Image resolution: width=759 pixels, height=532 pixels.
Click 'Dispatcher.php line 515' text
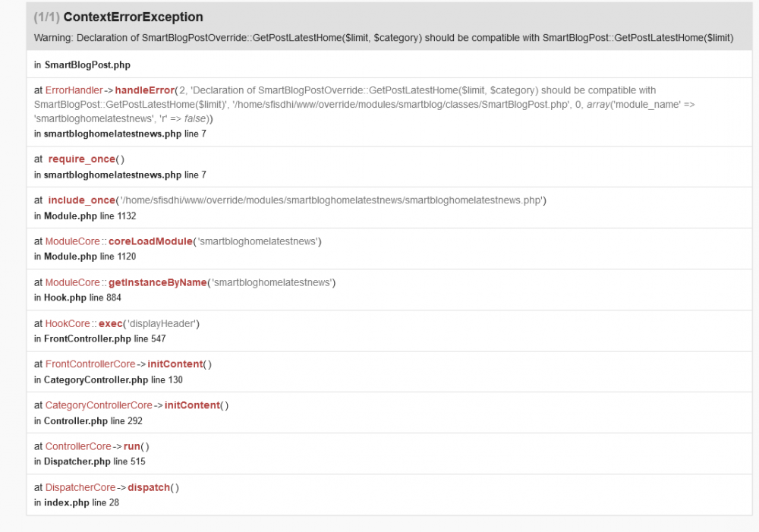tap(94, 461)
